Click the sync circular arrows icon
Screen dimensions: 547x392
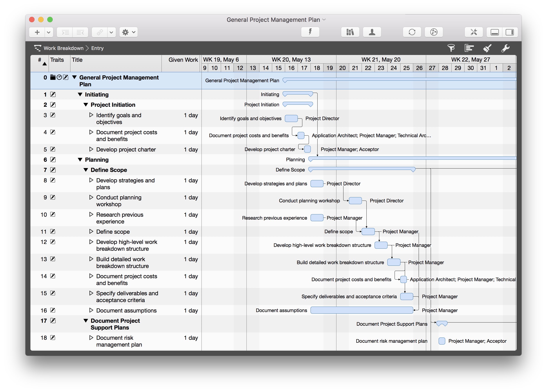(412, 32)
